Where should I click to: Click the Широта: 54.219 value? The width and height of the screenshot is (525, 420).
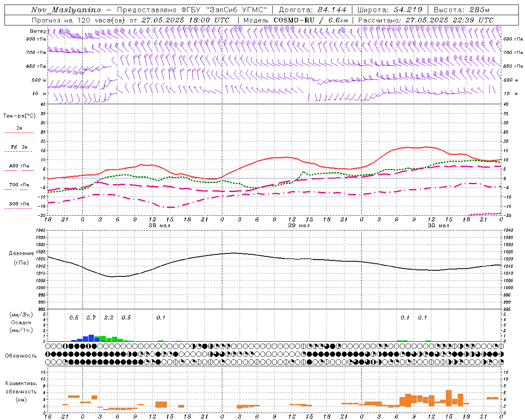click(390, 10)
